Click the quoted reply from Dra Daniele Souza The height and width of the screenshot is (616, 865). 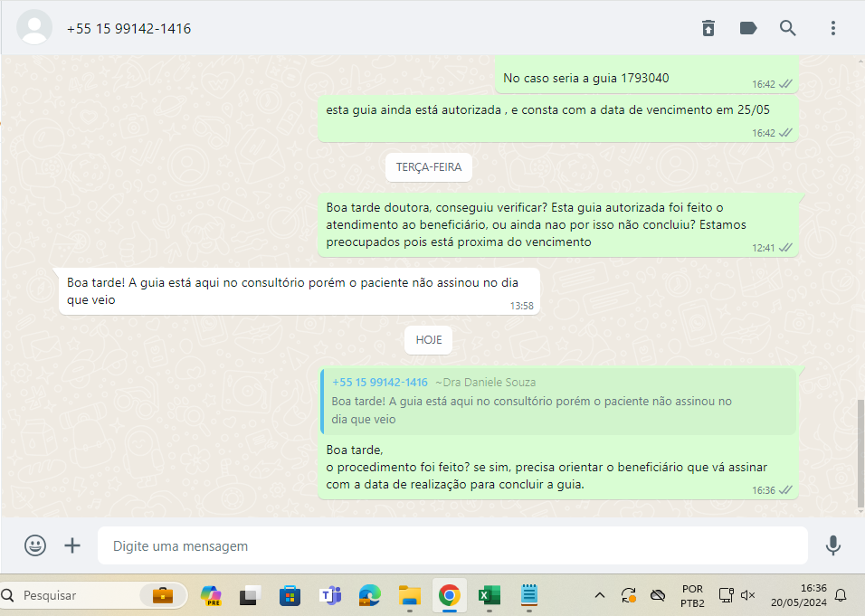558,401
